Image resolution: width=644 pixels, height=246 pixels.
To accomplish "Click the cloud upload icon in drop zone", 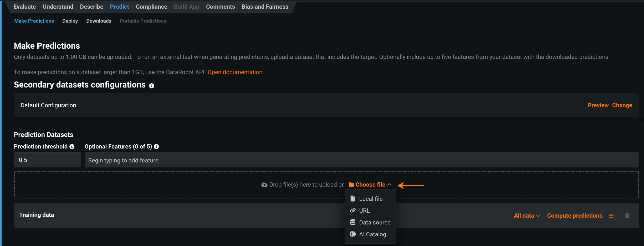I will click(x=264, y=185).
